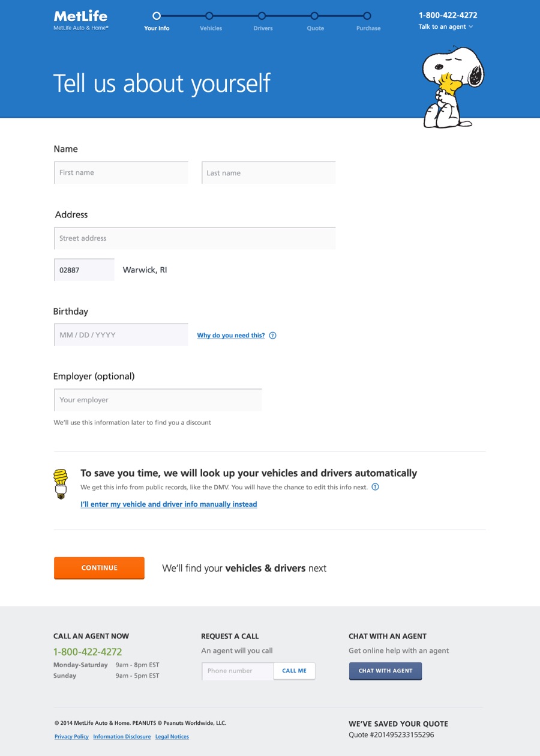Expand the Talk to an agent dropdown

point(446,27)
